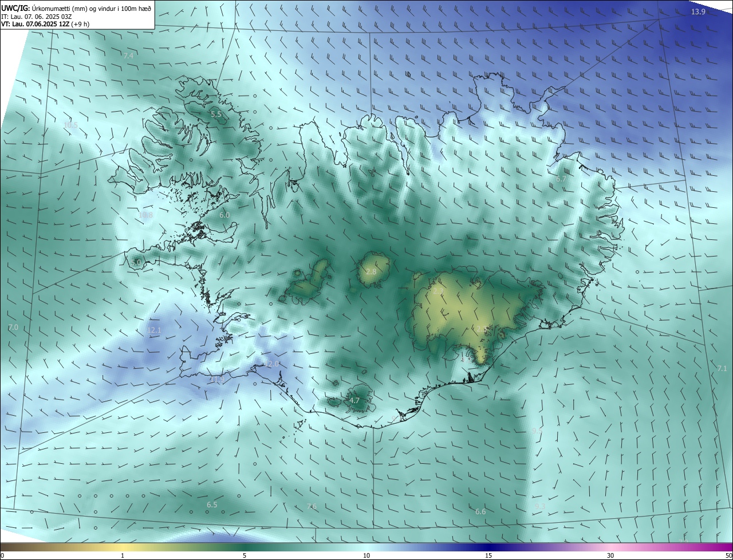733x560 pixels.
Task: Click the 2.8 value on the glacier
Action: (x=371, y=271)
